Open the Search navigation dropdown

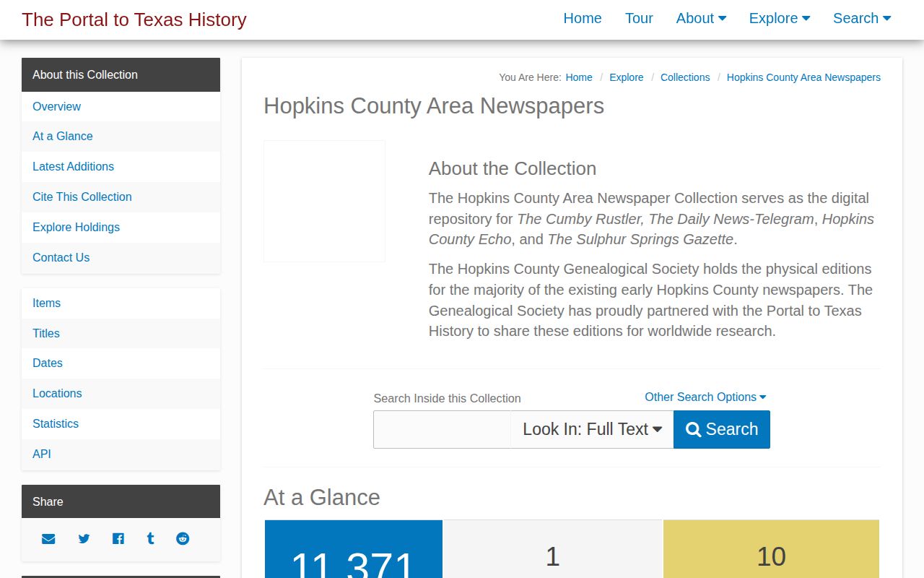862,18
